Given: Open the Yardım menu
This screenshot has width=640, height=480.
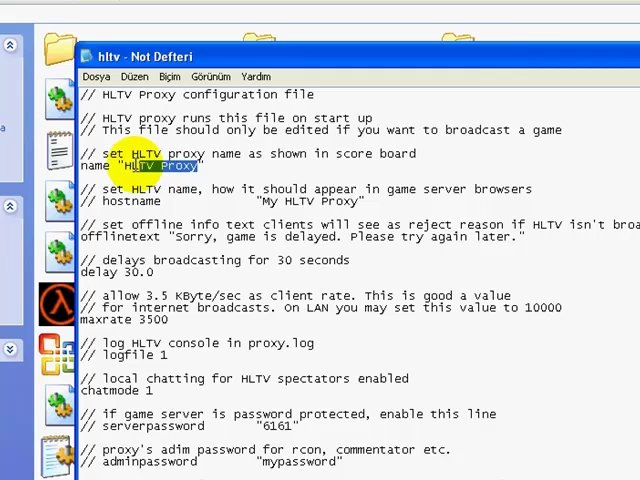Looking at the screenshot, I should (x=256, y=77).
